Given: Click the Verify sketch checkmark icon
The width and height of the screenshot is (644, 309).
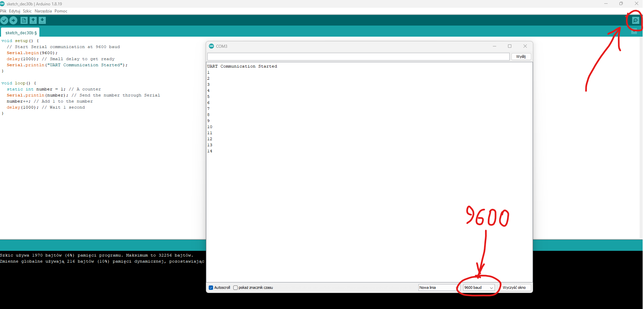Looking at the screenshot, I should pyautogui.click(x=4, y=21).
